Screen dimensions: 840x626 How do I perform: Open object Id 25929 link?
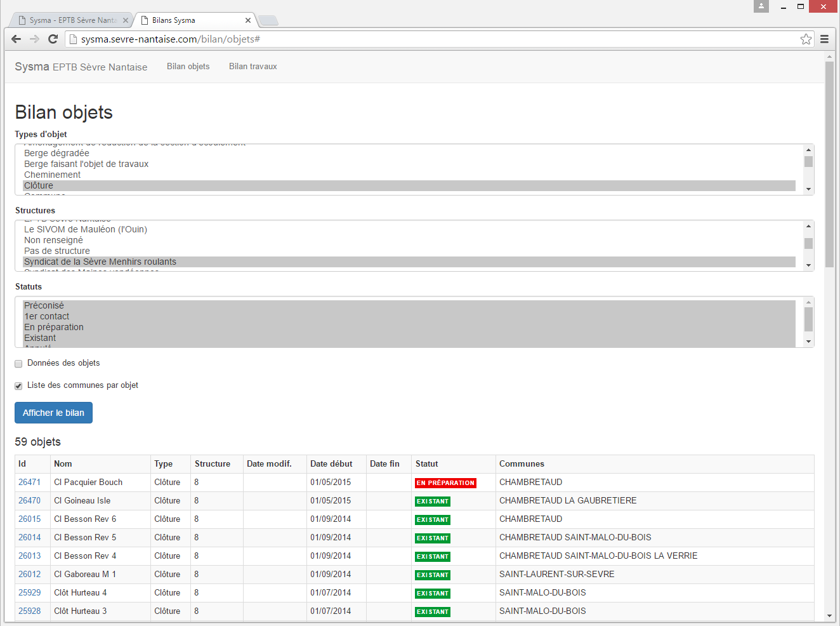click(29, 592)
